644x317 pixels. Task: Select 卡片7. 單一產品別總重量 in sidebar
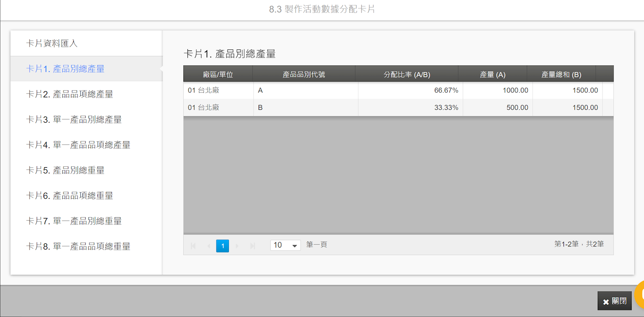pos(86,221)
